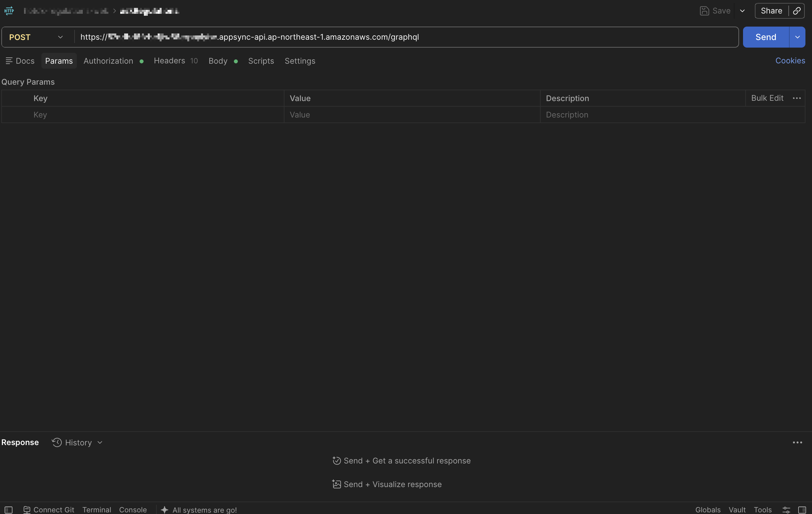
Task: Focus the request URL field
Action: pos(406,37)
